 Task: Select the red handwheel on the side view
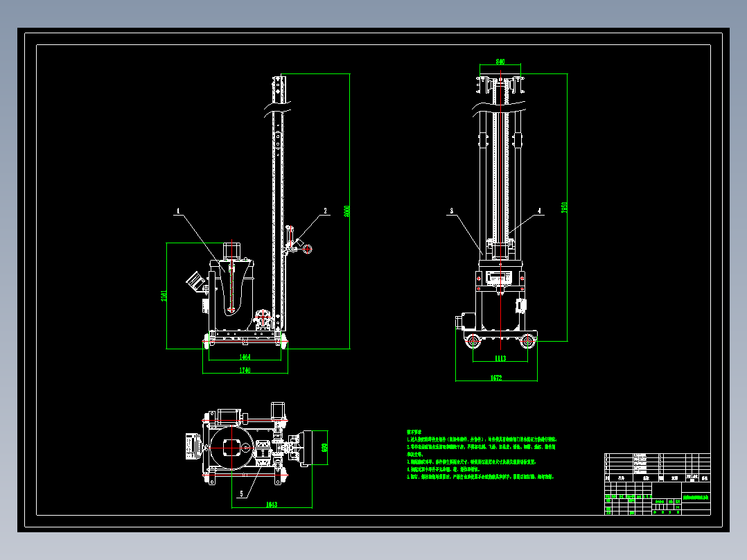308,249
